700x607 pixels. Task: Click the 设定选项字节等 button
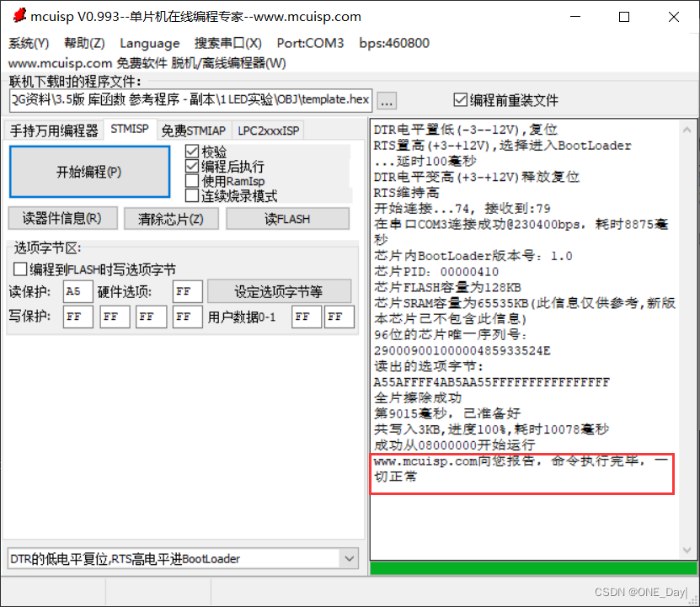coord(279,291)
